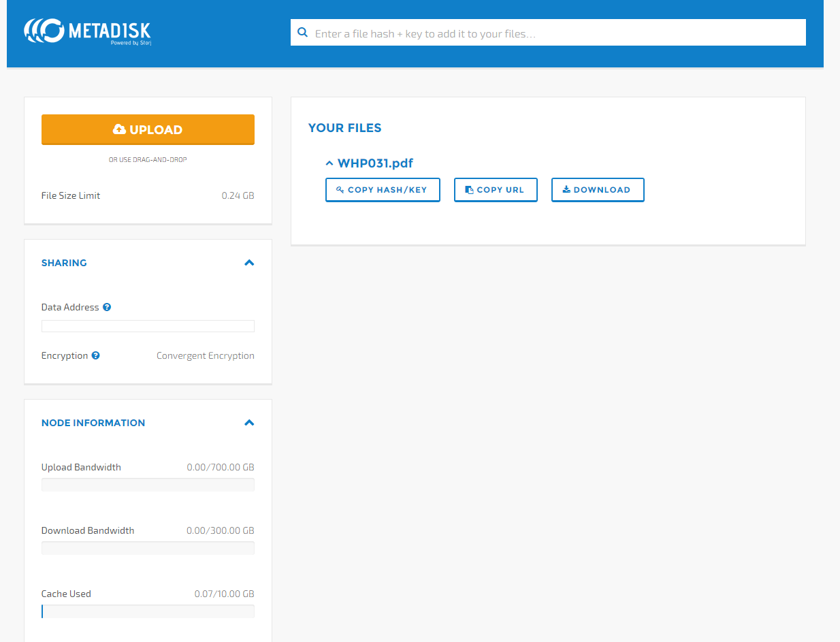Click the Data Address label
The width and height of the screenshot is (840, 642).
70,307
